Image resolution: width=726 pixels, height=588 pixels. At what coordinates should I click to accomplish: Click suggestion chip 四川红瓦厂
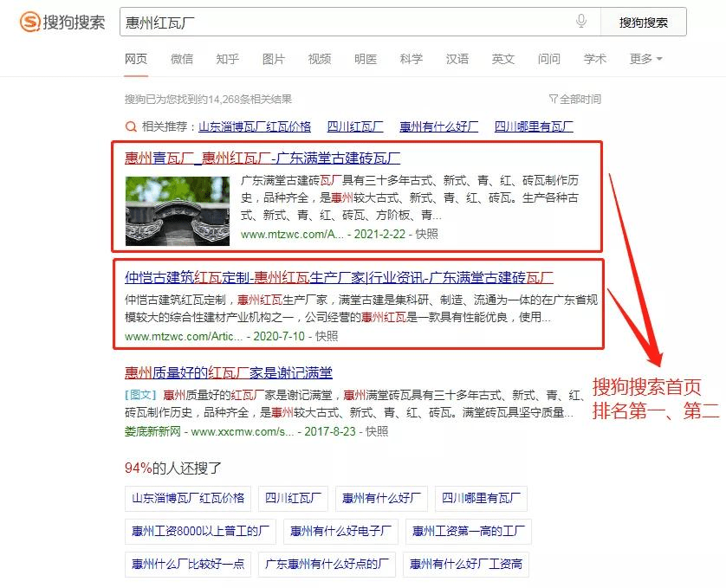(x=293, y=498)
